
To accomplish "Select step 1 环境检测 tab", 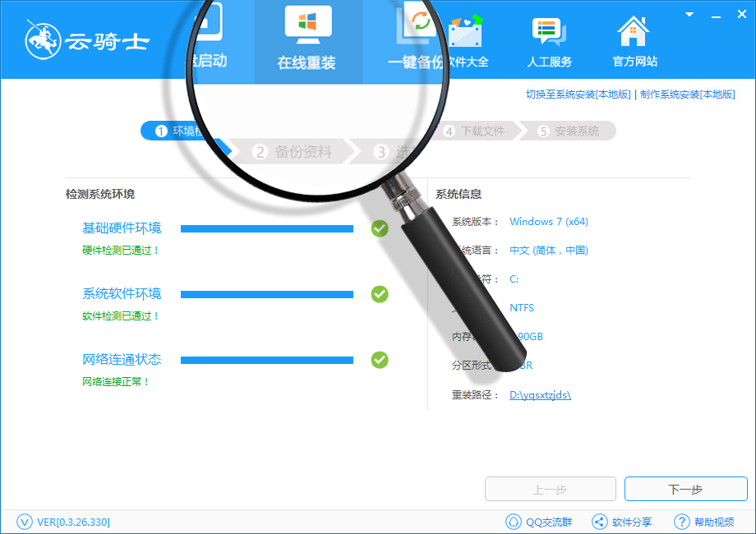I will coord(185,131).
